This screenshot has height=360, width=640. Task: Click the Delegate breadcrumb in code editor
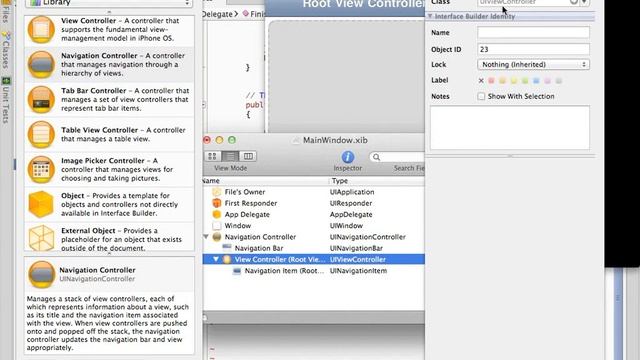(x=218, y=14)
